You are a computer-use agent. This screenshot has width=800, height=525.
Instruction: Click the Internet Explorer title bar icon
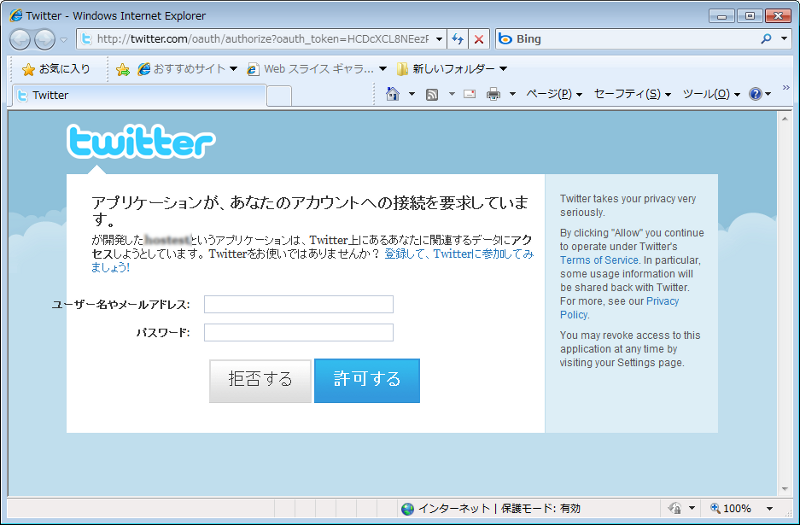click(x=16, y=15)
